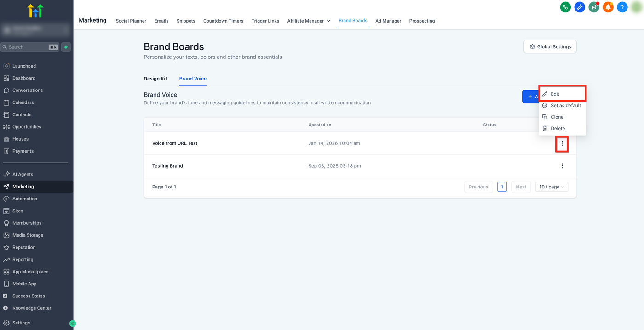Click the Updated on column header
Screen dimensions: 644x330
320,125
